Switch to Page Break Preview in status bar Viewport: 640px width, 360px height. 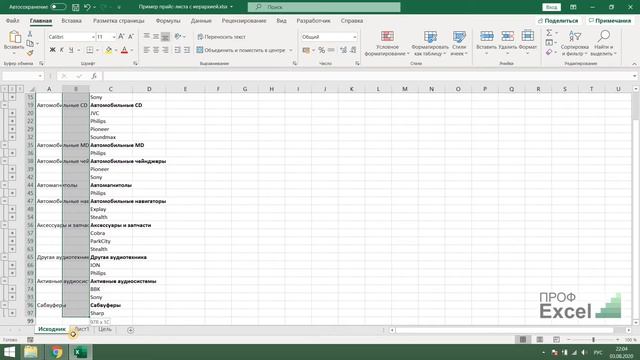(556, 340)
